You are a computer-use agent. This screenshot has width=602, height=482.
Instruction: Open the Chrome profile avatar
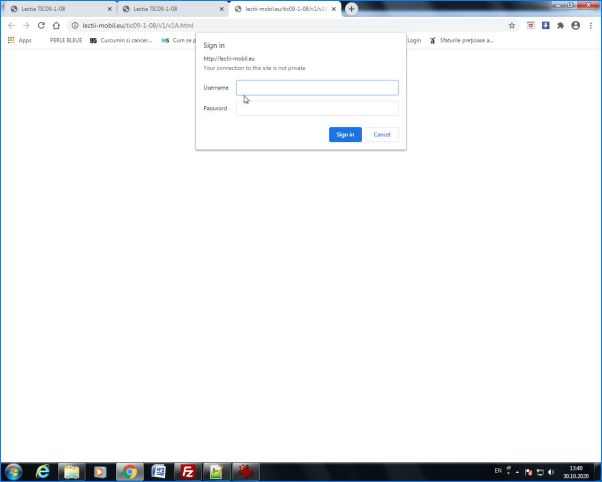pyautogui.click(x=575, y=25)
